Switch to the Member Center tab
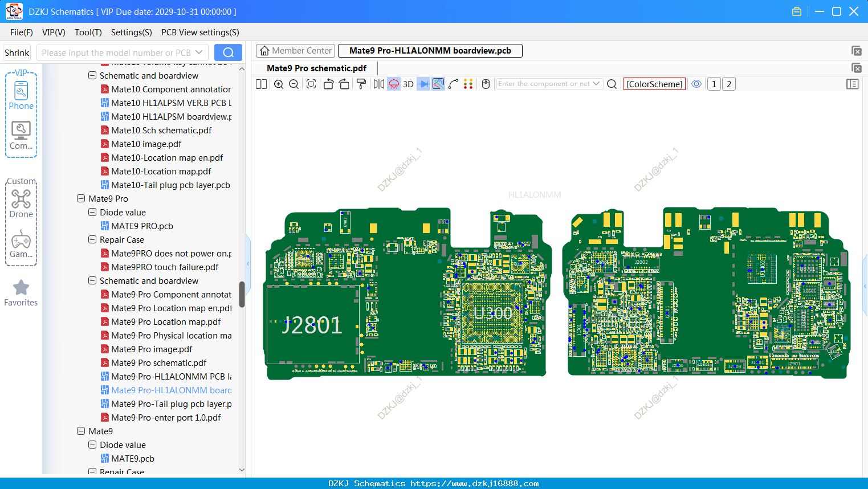868x489 pixels. 296,51
